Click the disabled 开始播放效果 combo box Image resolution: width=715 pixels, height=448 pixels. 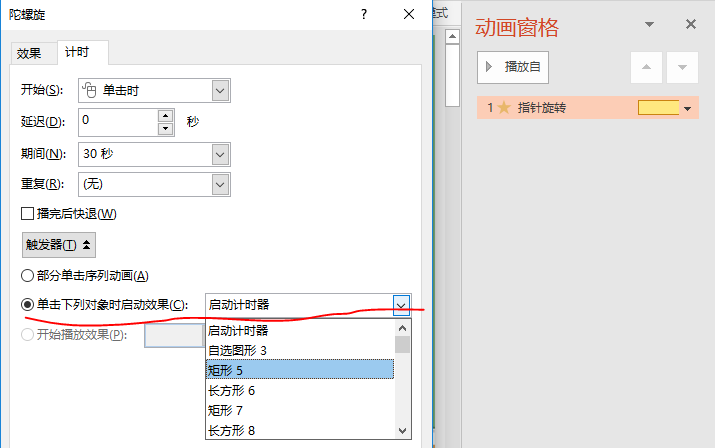[174, 336]
